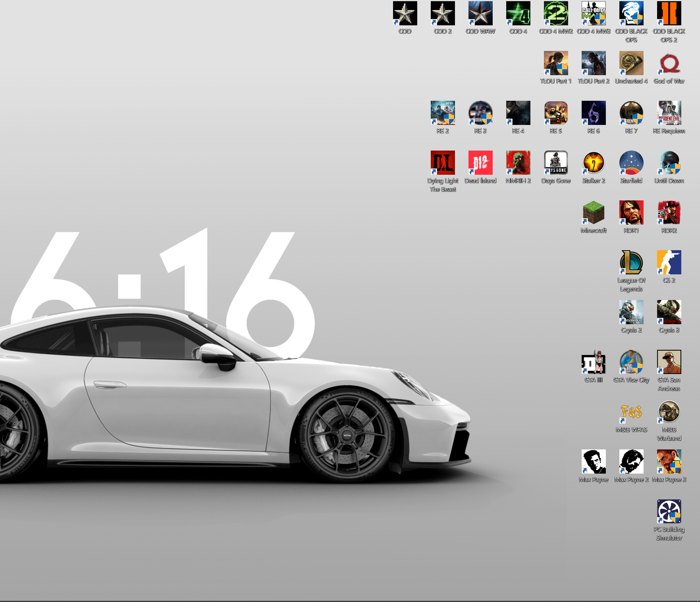The width and height of the screenshot is (700, 602).
Task: Click the Starfield shortcut icon
Action: point(631,163)
